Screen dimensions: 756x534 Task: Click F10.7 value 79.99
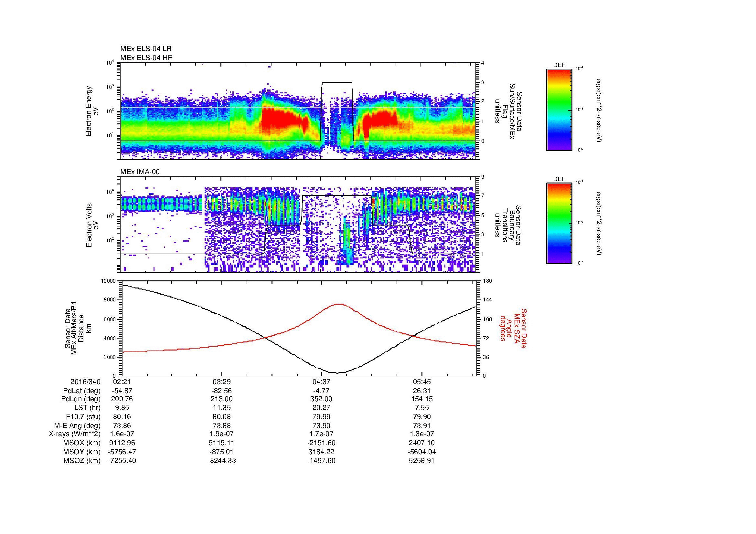pos(321,417)
